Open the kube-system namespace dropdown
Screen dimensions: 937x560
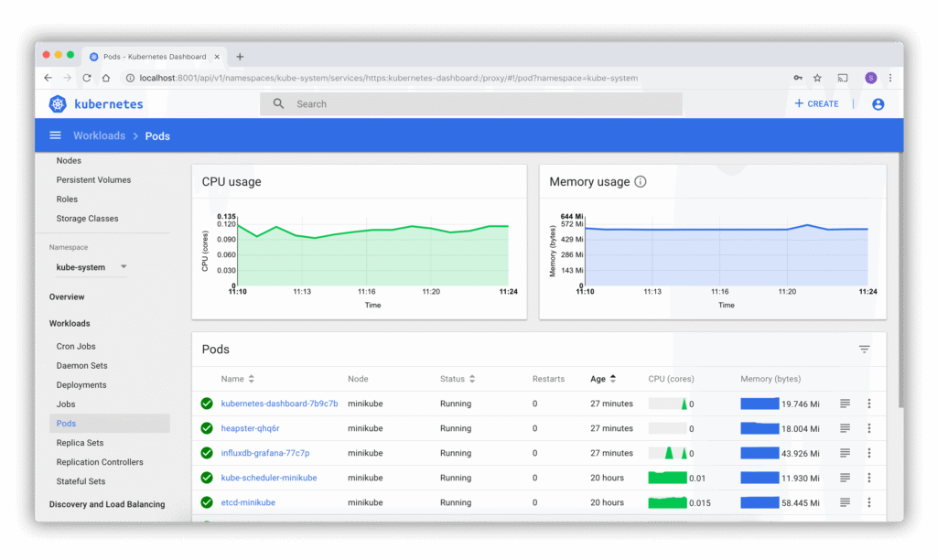click(92, 267)
